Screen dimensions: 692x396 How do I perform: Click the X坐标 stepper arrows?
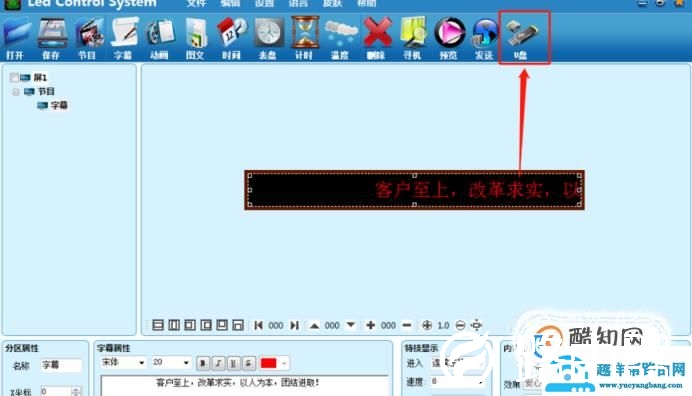[x=76, y=391]
